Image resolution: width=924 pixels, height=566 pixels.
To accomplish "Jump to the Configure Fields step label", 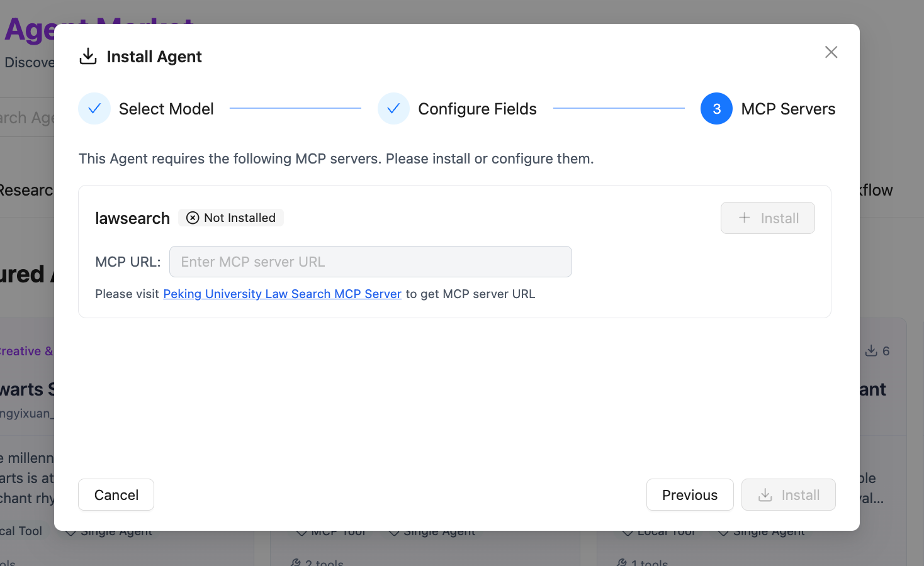I will pos(477,109).
